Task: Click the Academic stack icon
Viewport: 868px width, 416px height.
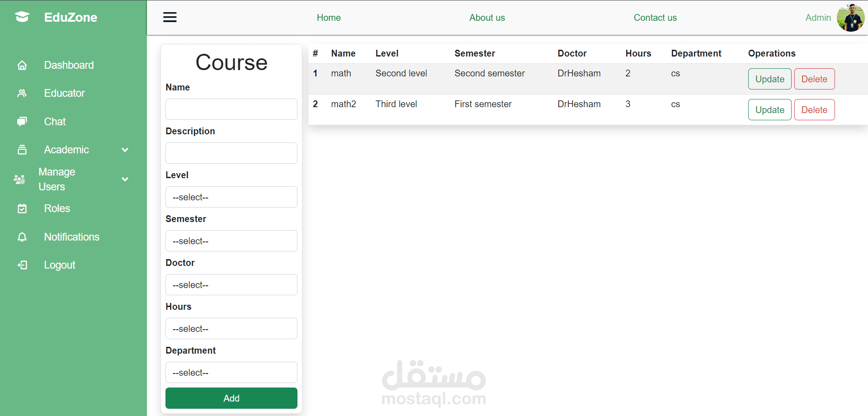Action: pos(22,150)
